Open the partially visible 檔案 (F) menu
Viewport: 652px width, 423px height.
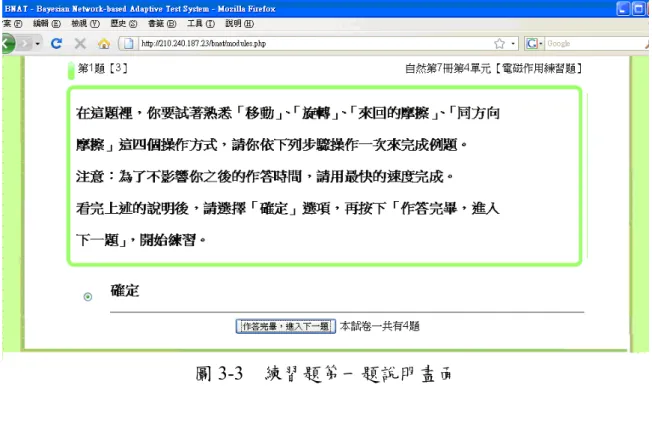[12, 24]
